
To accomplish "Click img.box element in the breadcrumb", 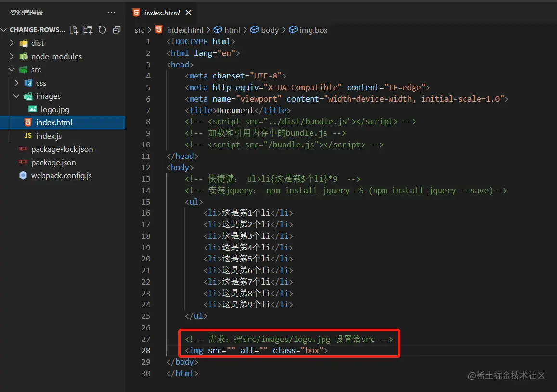I will 314,30.
